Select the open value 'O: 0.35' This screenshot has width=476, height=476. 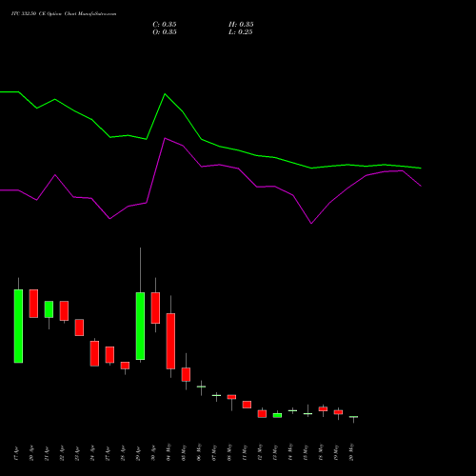[x=165, y=32]
